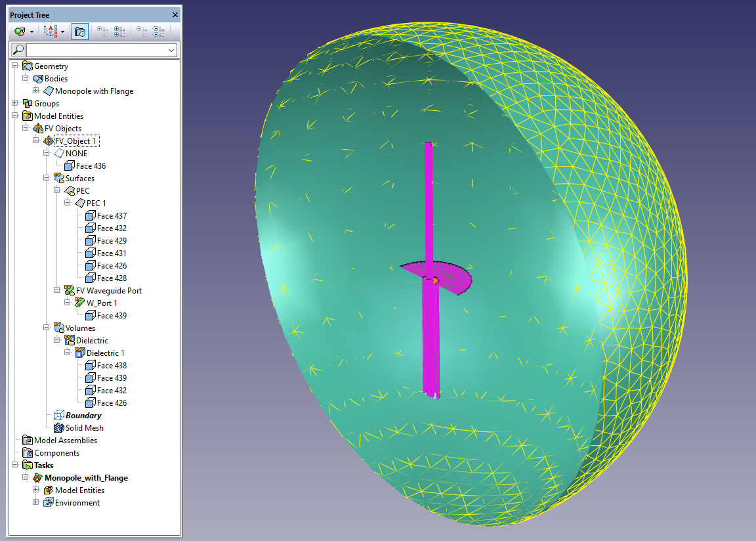
Task: Click inside the Project Tree search field
Action: [97, 51]
